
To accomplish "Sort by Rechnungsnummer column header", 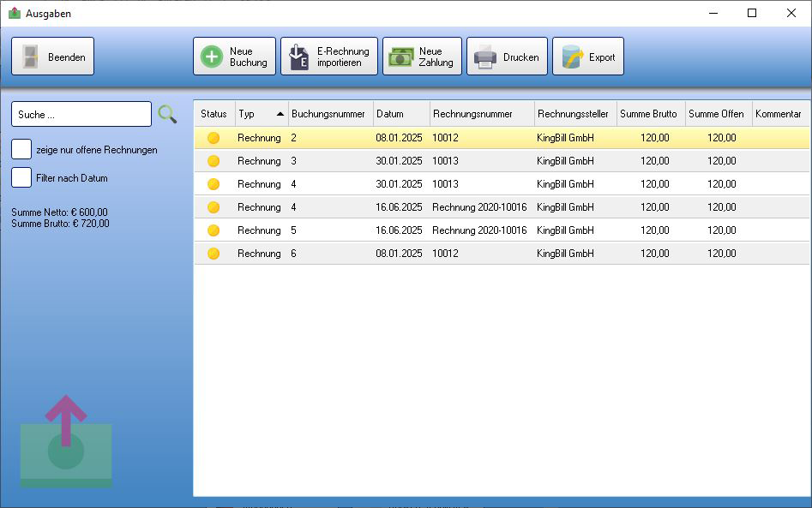I will point(482,114).
